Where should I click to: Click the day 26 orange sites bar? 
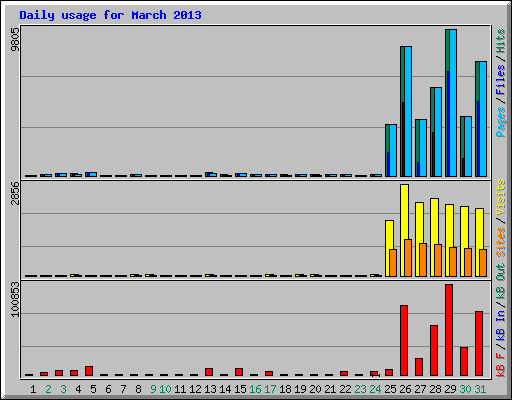tap(408, 258)
